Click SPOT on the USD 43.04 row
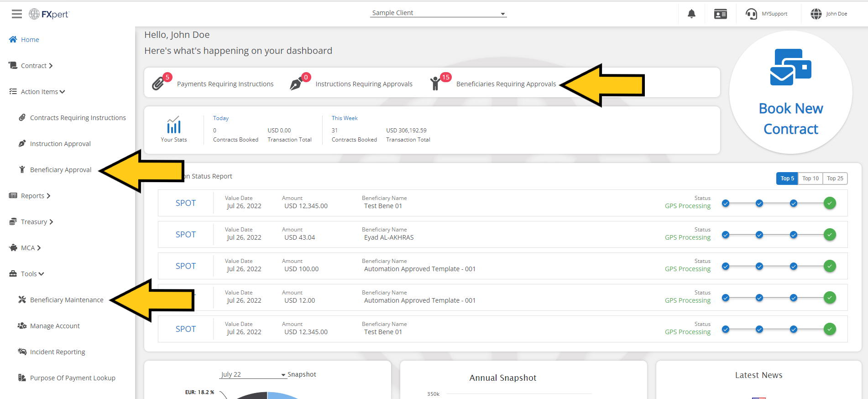This screenshot has width=868, height=399. pyautogui.click(x=186, y=235)
